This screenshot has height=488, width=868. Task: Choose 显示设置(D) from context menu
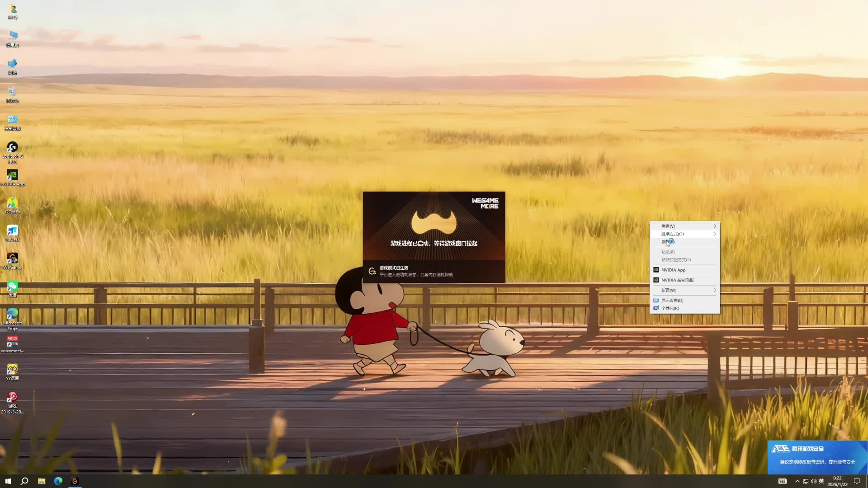(672, 300)
